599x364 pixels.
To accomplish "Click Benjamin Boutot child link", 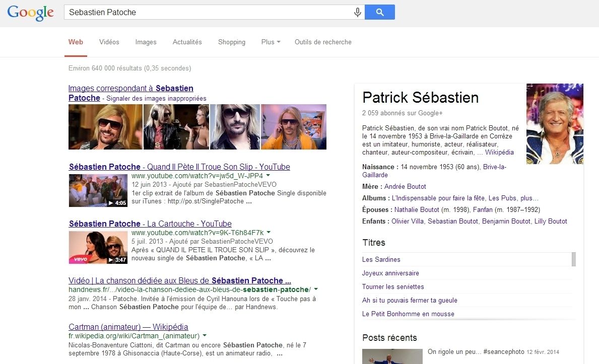I will pyautogui.click(x=506, y=221).
